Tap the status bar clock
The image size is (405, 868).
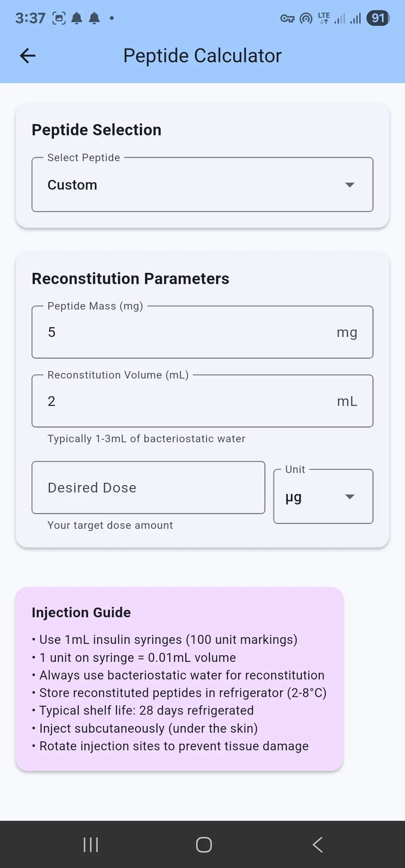click(30, 18)
